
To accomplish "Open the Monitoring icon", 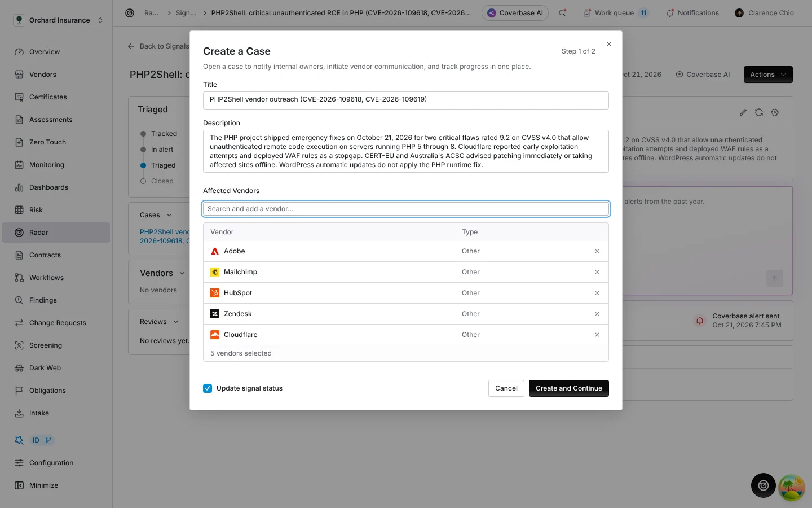I will pos(19,165).
